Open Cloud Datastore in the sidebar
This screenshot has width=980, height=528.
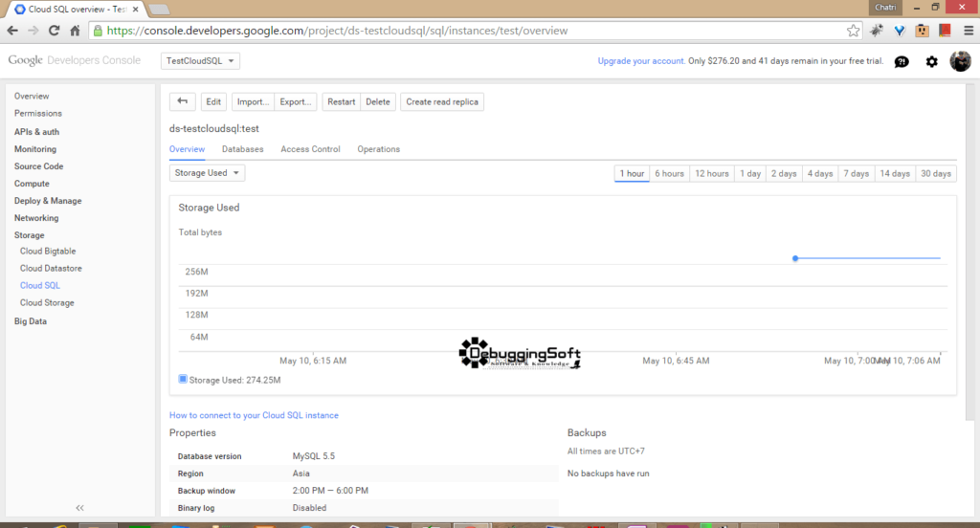pos(51,268)
